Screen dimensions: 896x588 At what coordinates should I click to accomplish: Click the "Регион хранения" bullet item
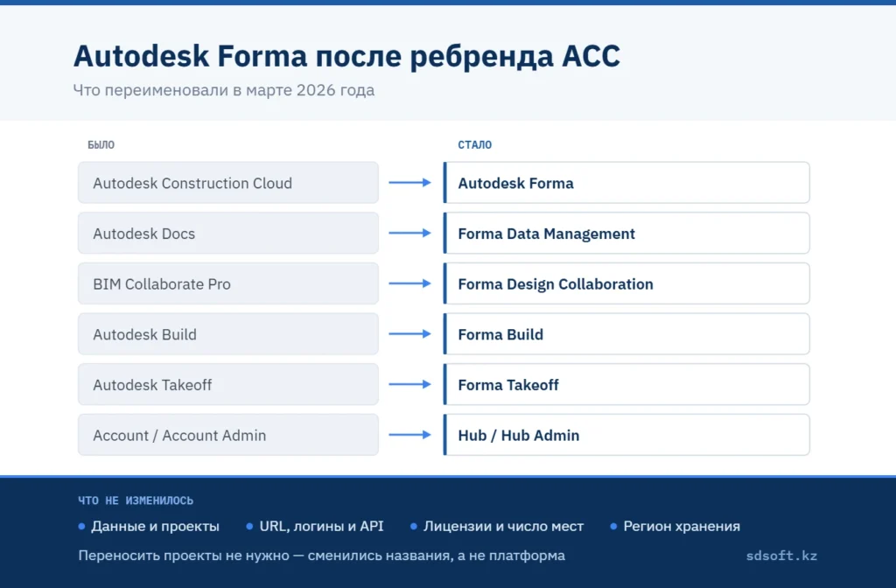[675, 526]
